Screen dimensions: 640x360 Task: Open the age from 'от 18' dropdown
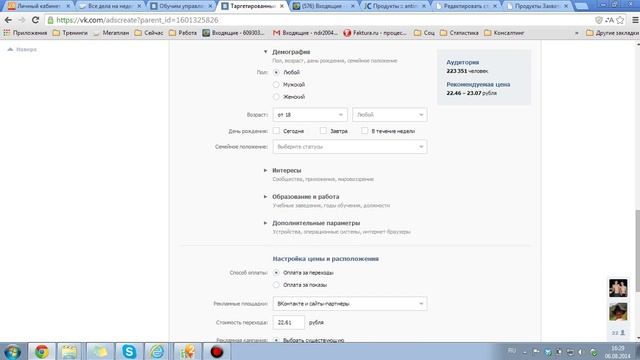pos(310,115)
